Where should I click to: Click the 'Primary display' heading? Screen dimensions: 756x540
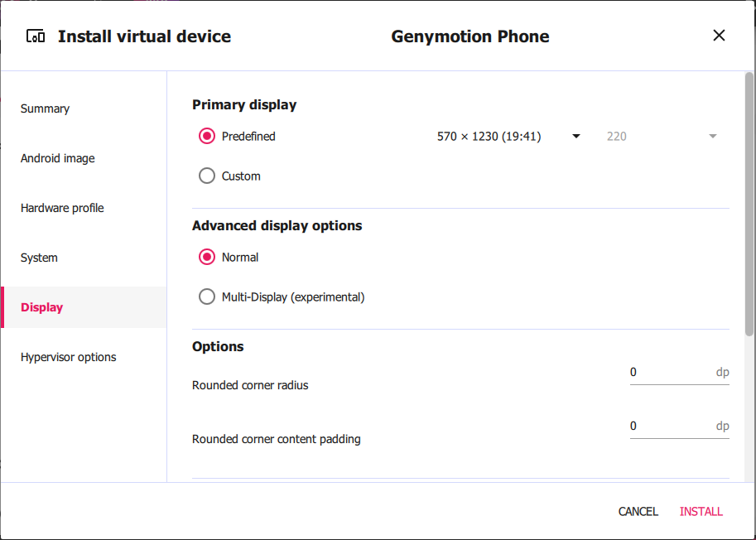click(244, 104)
